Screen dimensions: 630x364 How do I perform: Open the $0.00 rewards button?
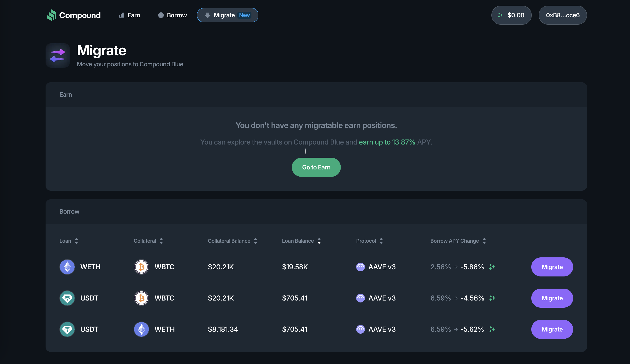point(511,15)
